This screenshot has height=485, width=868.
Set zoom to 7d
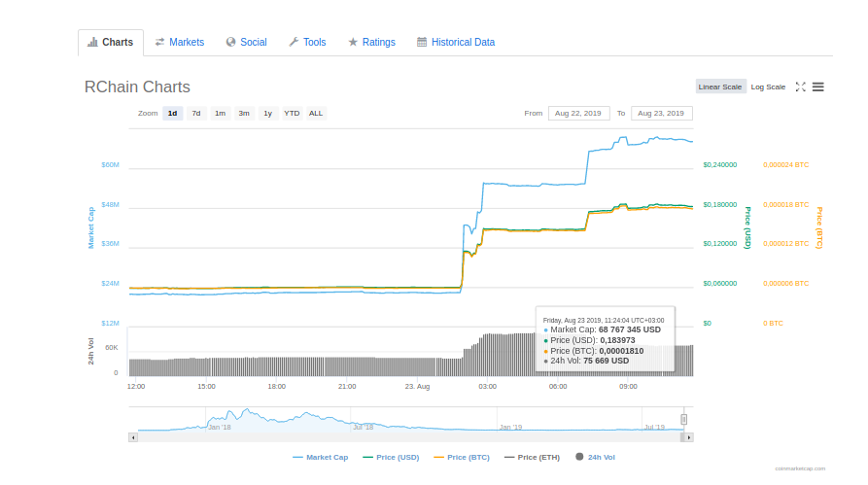196,114
